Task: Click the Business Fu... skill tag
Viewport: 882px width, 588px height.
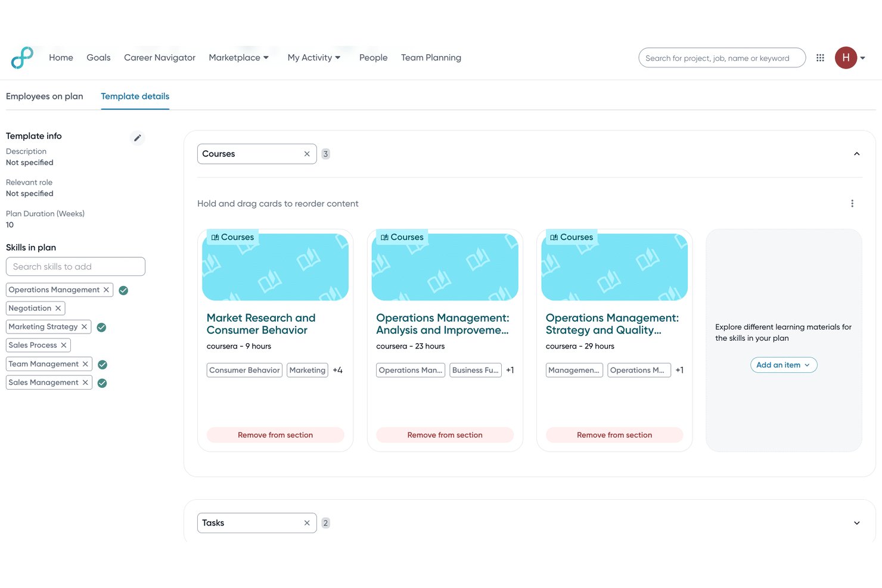Action: tap(476, 370)
